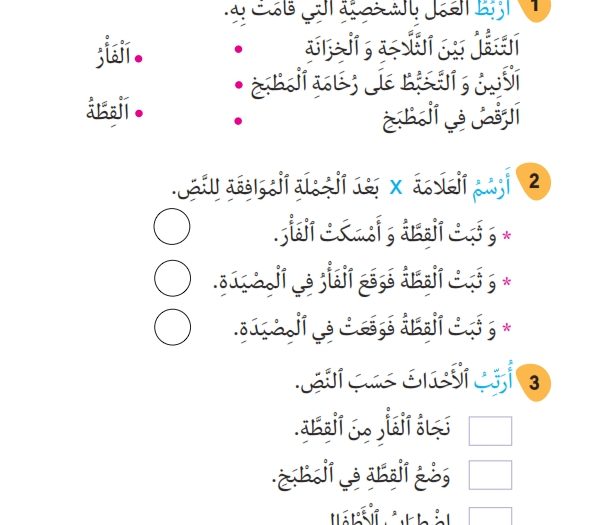Screen dimensions: 595x525
Task: Click the orange number 2 exercise badge
Action: pyautogui.click(x=534, y=181)
